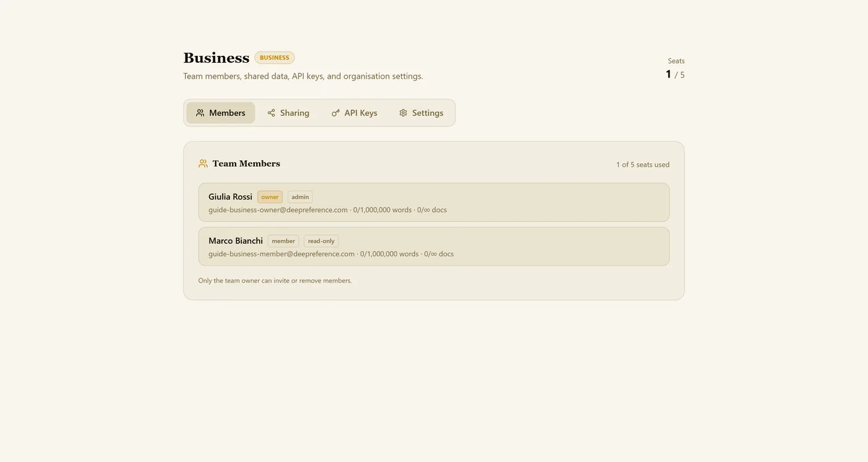This screenshot has width=868, height=462.
Task: Click the BUSINESS plan badge
Action: tap(275, 58)
